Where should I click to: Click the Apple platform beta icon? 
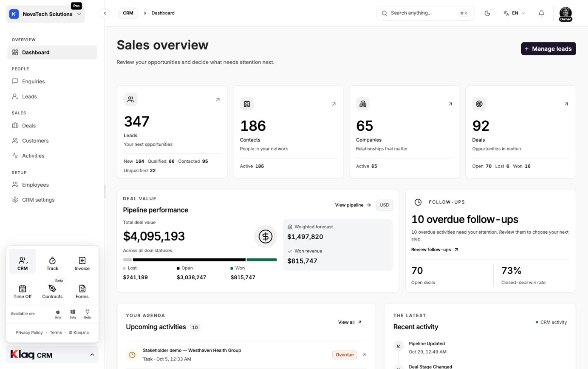tap(58, 314)
